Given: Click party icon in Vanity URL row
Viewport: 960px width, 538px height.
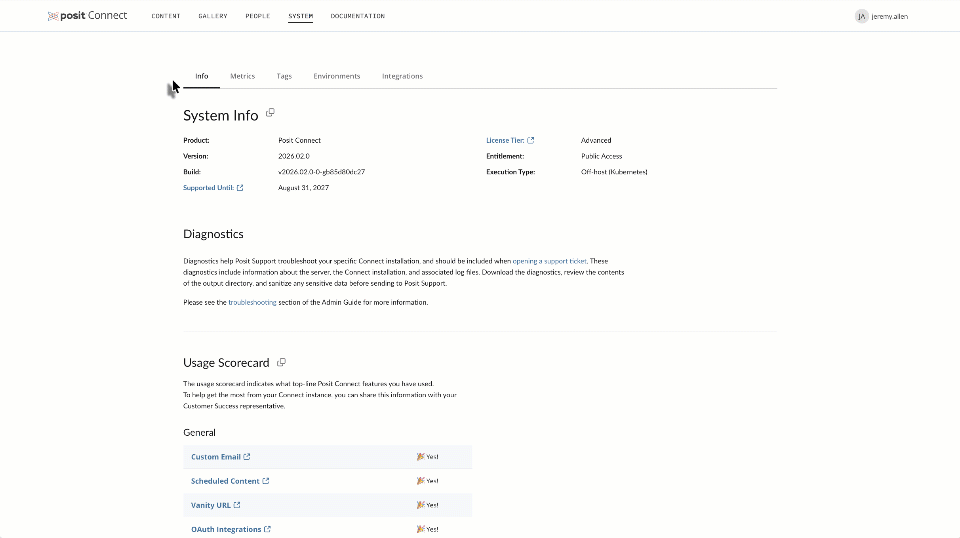Looking at the screenshot, I should 421,505.
